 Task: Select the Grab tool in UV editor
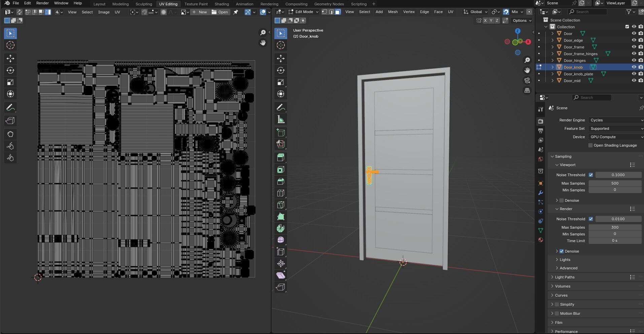point(10,134)
